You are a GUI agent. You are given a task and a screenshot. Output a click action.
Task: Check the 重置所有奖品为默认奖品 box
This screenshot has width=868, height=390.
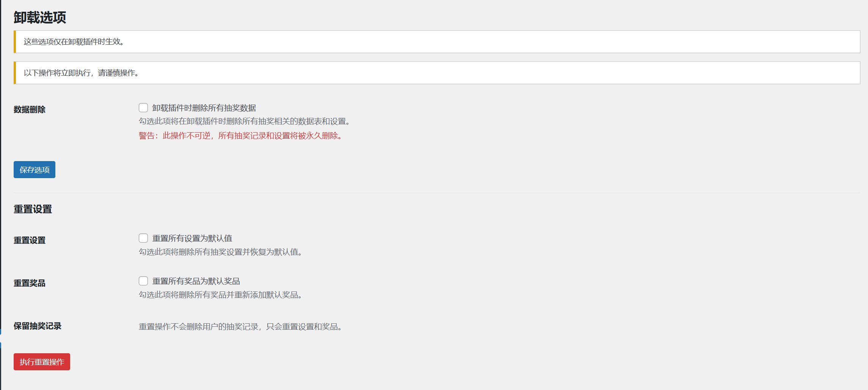pos(143,281)
